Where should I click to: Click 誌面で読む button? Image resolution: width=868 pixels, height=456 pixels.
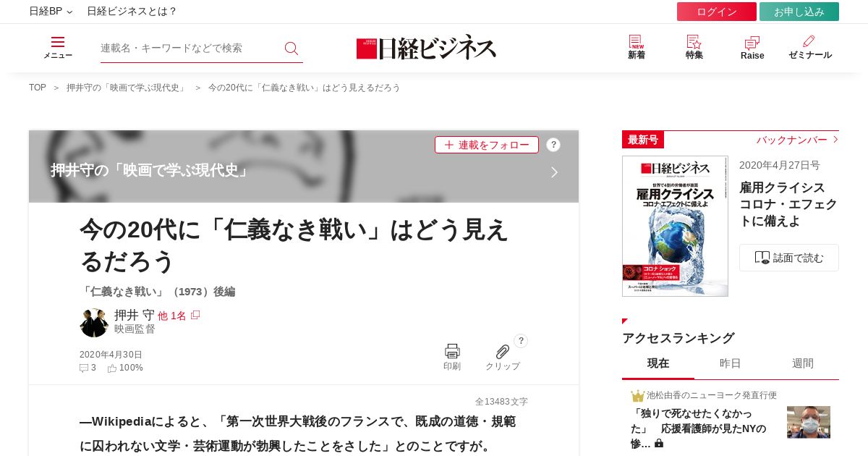(x=789, y=258)
